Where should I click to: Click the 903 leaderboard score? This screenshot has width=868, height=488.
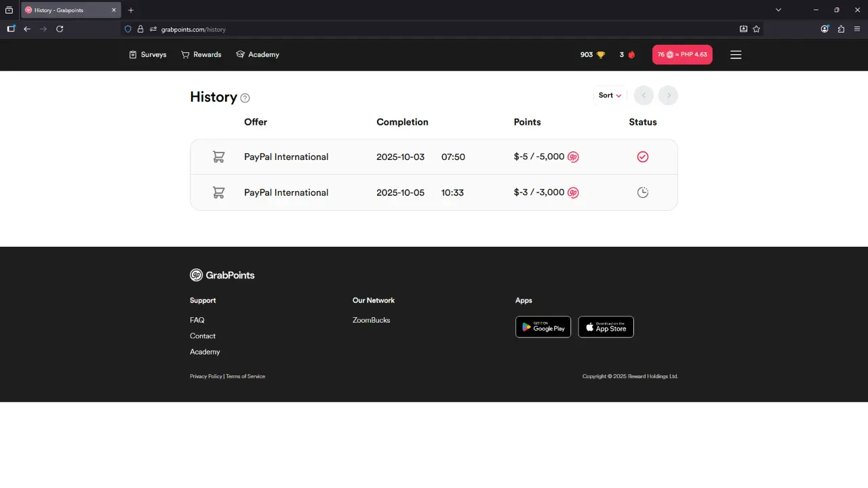[587, 55]
